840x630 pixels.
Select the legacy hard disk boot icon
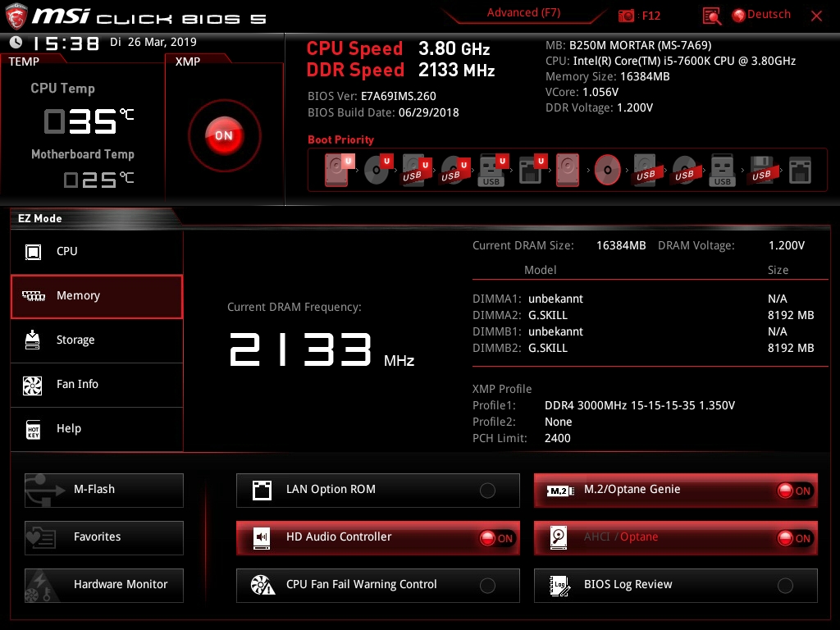pyautogui.click(x=568, y=170)
